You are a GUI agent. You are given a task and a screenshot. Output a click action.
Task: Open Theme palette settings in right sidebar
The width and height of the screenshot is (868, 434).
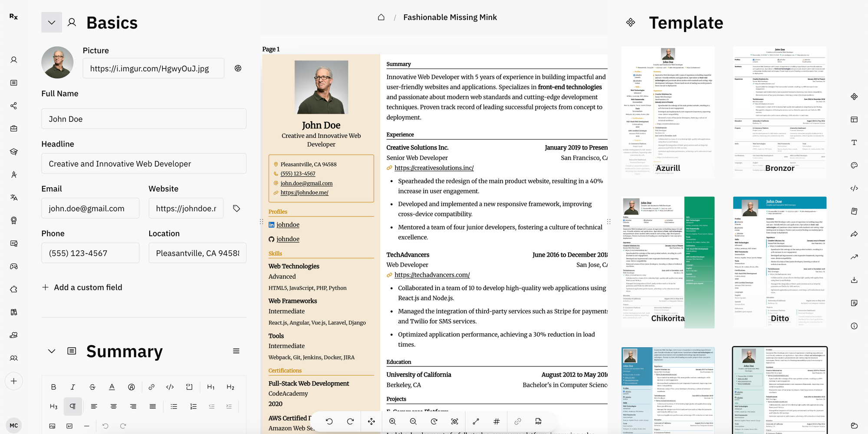[854, 165]
